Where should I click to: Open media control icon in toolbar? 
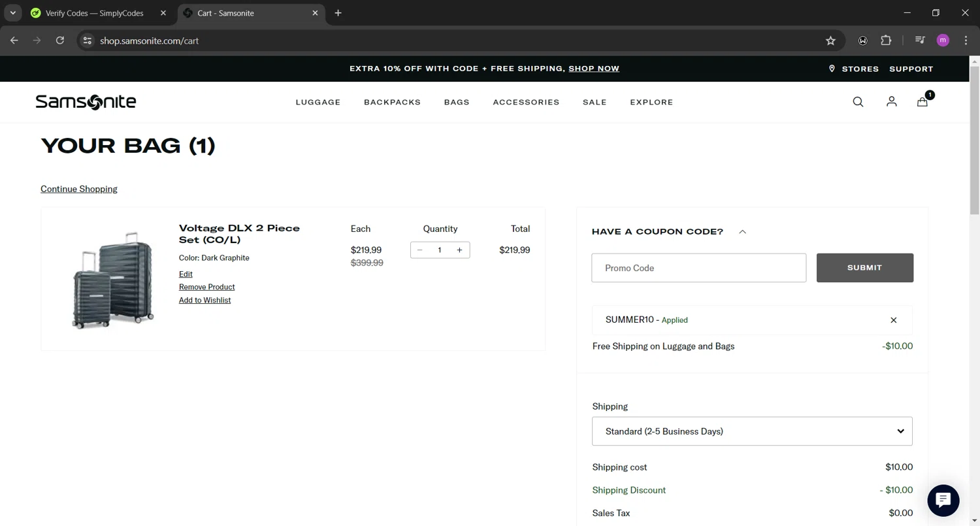[x=920, y=41]
